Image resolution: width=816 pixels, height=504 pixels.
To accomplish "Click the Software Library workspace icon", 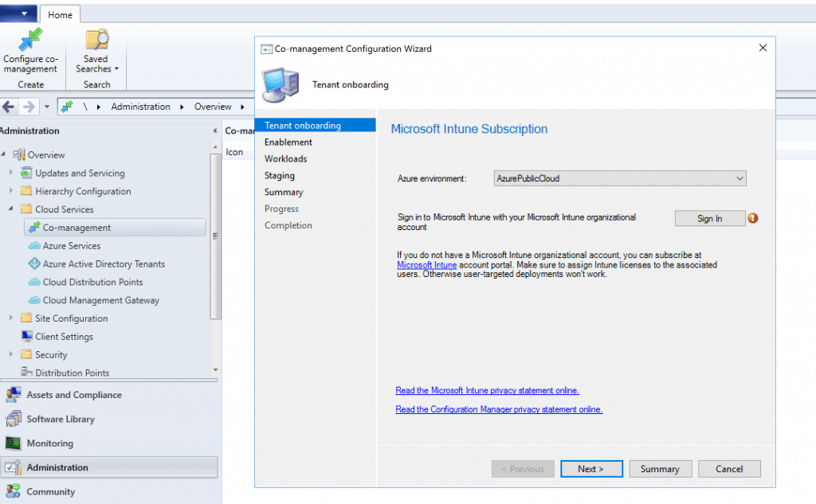I will (13, 419).
